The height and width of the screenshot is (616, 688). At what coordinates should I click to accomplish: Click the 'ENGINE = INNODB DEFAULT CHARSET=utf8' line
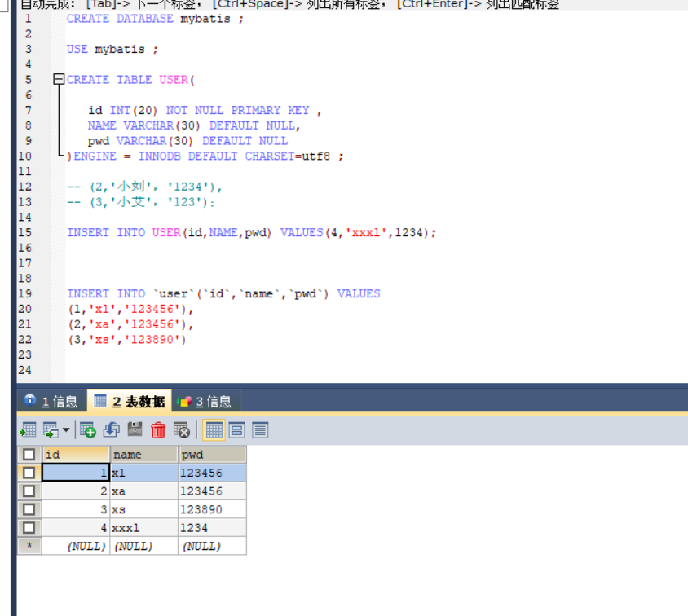click(205, 156)
